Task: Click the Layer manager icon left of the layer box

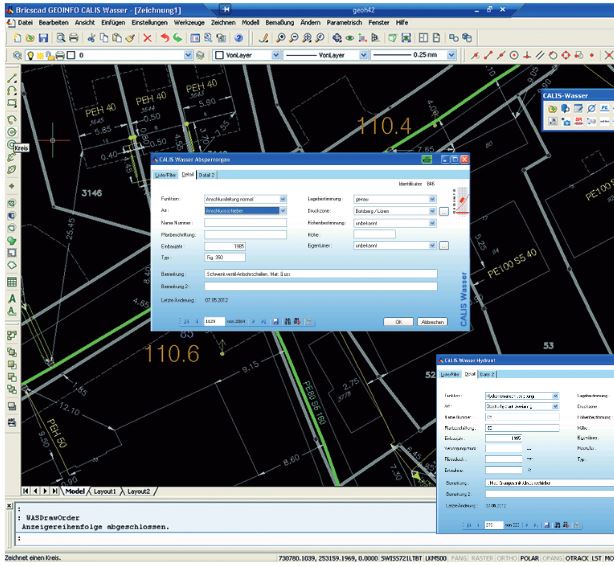Action: coord(17,55)
